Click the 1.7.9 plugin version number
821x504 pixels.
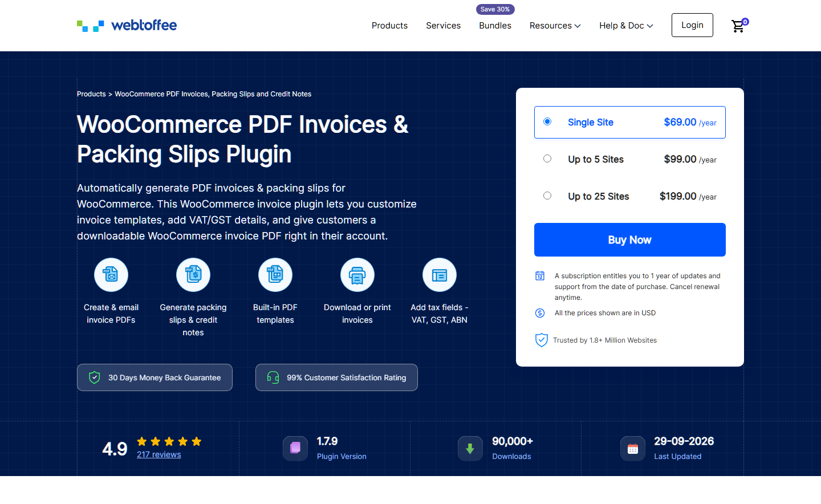[327, 441]
